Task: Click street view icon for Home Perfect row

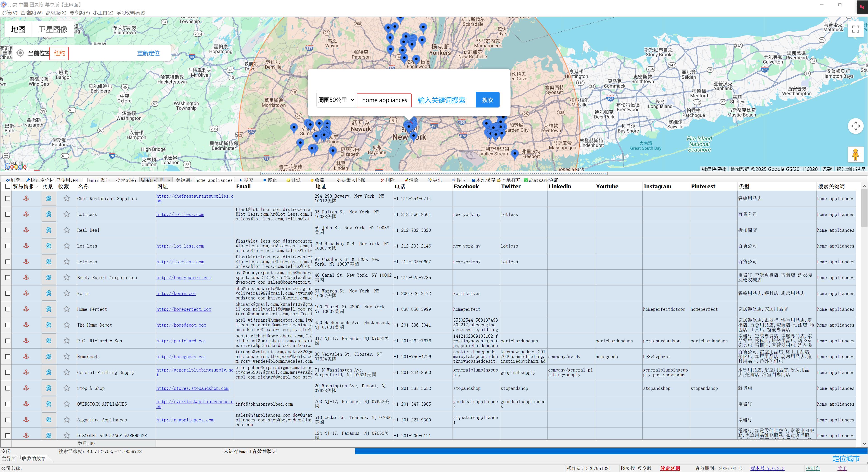Action: point(49,309)
